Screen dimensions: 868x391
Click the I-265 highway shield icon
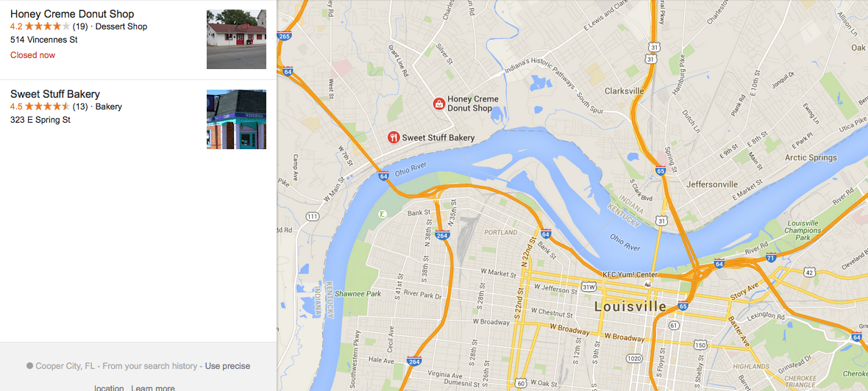(x=283, y=37)
